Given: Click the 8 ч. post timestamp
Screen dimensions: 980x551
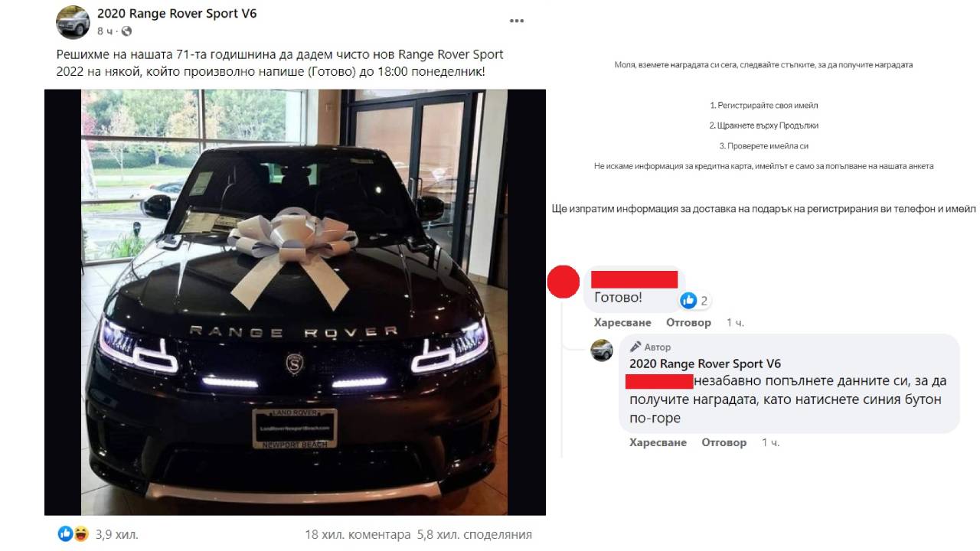Looking at the screenshot, I should coord(106,31).
